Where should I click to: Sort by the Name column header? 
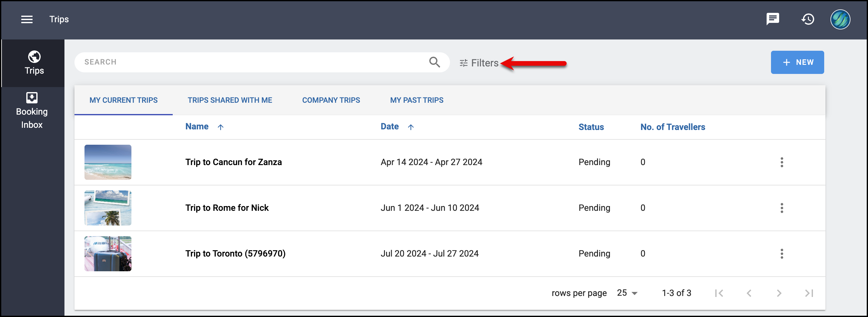tap(197, 127)
